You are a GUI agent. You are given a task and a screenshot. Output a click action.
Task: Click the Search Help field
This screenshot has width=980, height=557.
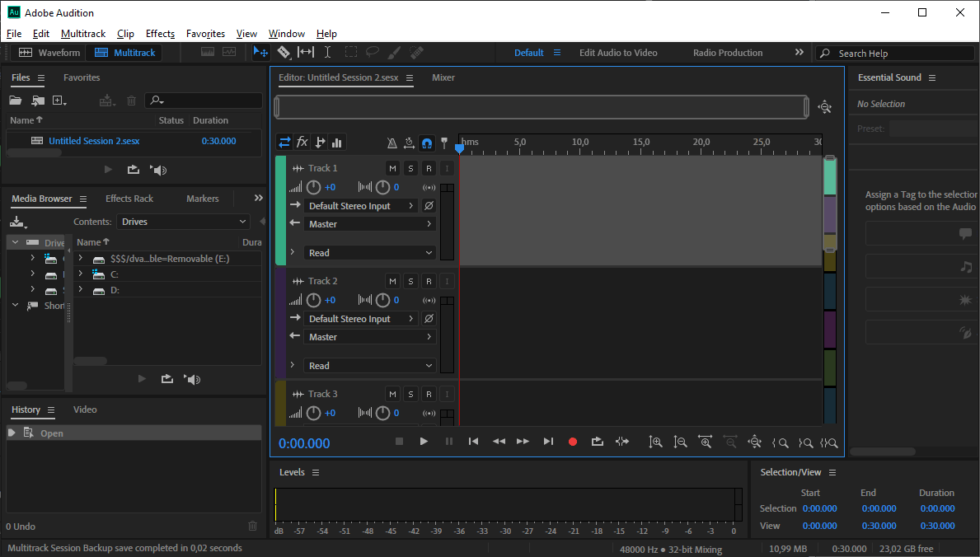coord(895,54)
